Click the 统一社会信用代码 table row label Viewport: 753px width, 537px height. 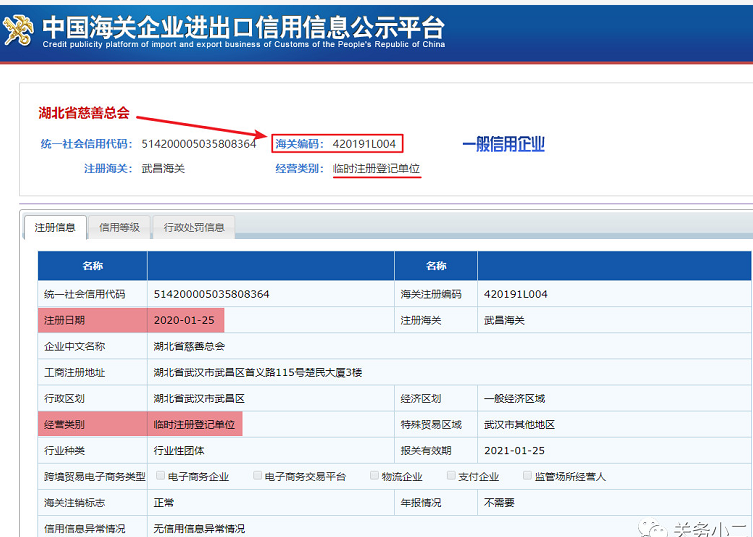coord(85,294)
